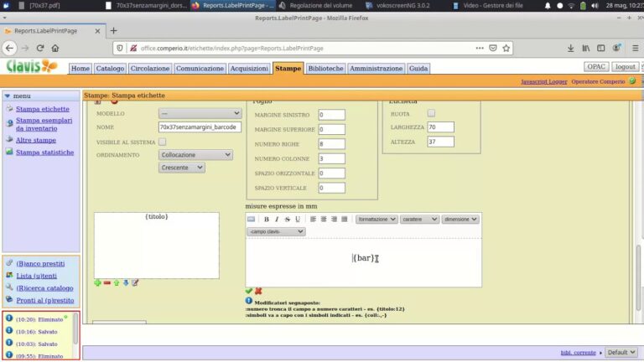The height and width of the screenshot is (362, 644).
Task: Apply Underline formatting
Action: click(x=298, y=220)
